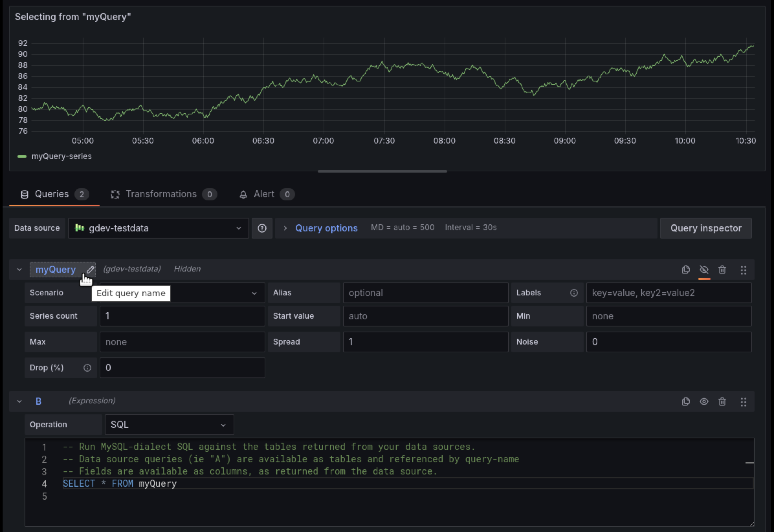Click the drag handle of the myQuery row
774x532 pixels.
click(x=743, y=270)
